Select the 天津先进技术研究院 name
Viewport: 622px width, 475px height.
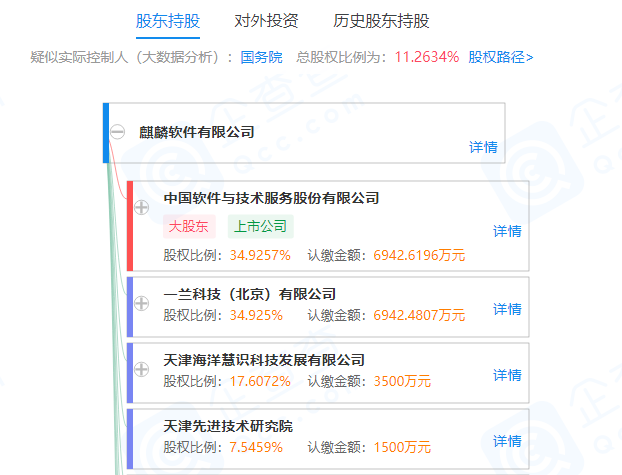pos(228,427)
